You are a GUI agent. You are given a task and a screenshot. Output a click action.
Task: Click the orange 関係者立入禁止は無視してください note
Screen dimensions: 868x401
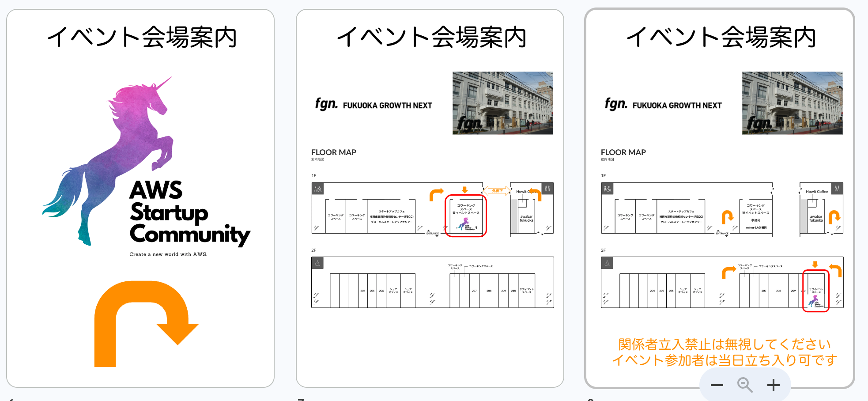coord(725,344)
